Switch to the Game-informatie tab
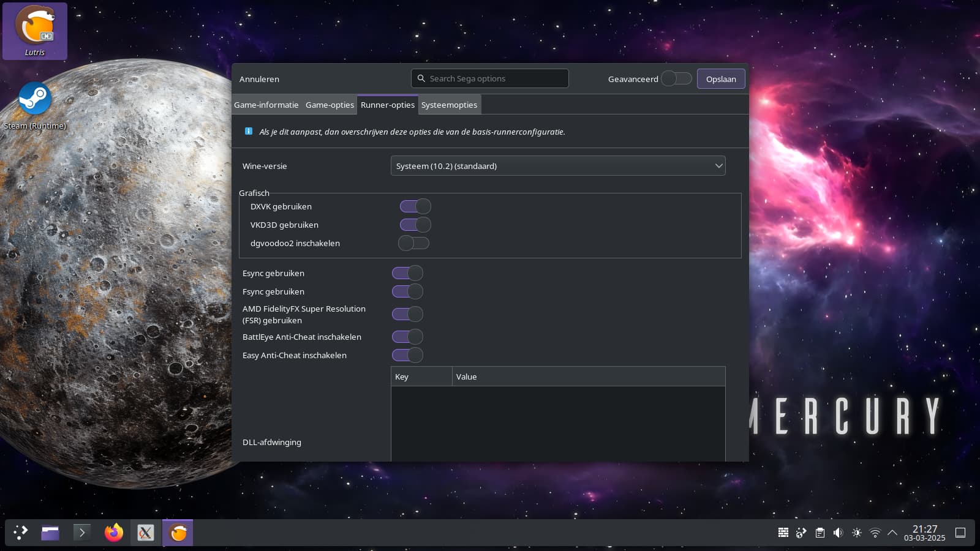980x551 pixels. pos(266,105)
